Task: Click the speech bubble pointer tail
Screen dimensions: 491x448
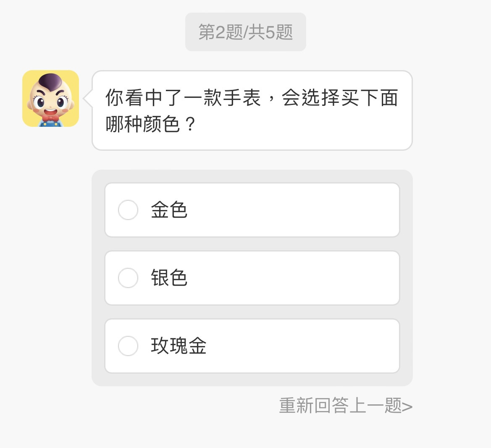Action: click(x=87, y=99)
